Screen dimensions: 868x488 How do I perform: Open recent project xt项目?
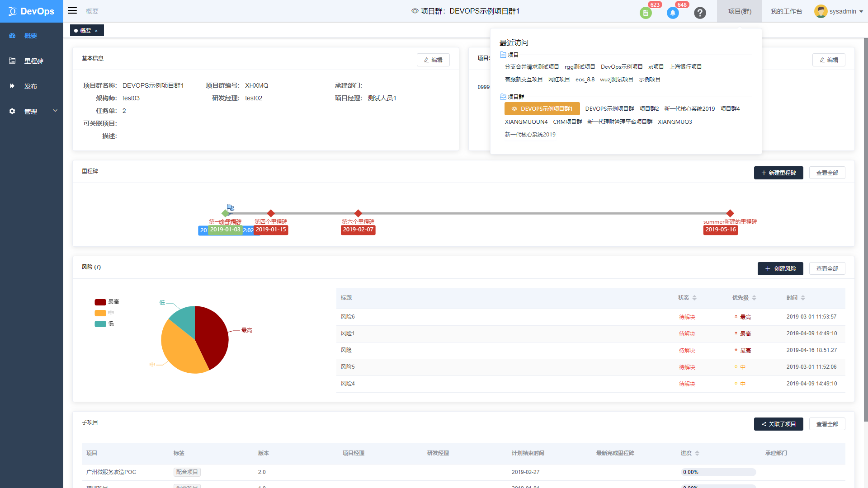coord(656,67)
